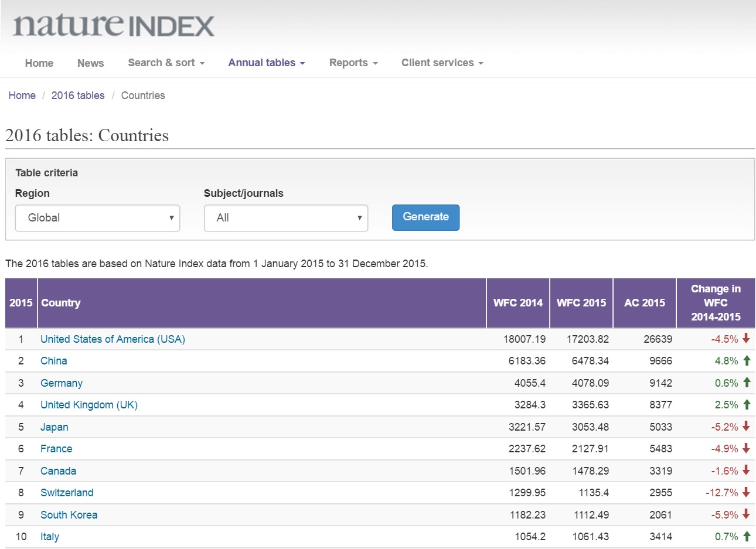
Task: Open the News navigation item
Action: [91, 63]
